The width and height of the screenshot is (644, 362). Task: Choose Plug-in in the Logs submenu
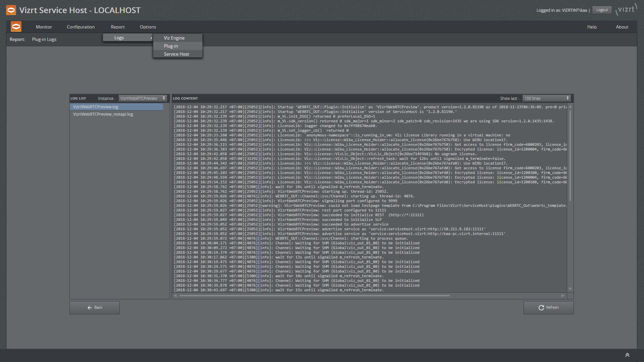pyautogui.click(x=171, y=46)
